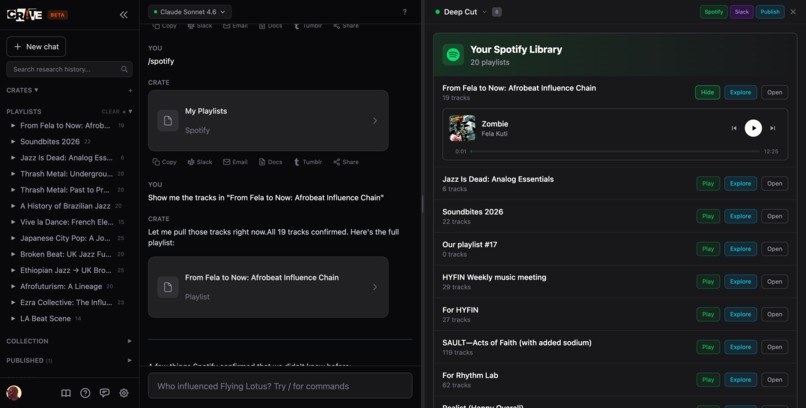Screen dimensions: 806x408
Task: Open LA Beat Scene in sidebar
Action: point(45,319)
